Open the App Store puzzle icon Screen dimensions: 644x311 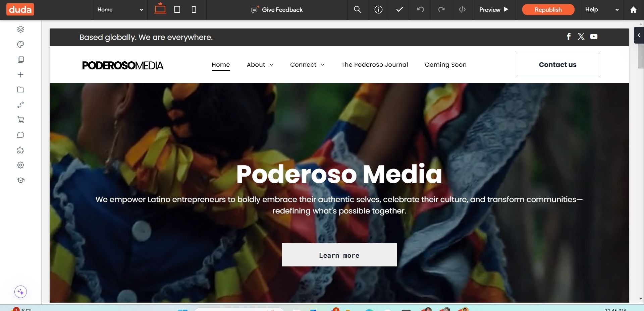(x=20, y=150)
